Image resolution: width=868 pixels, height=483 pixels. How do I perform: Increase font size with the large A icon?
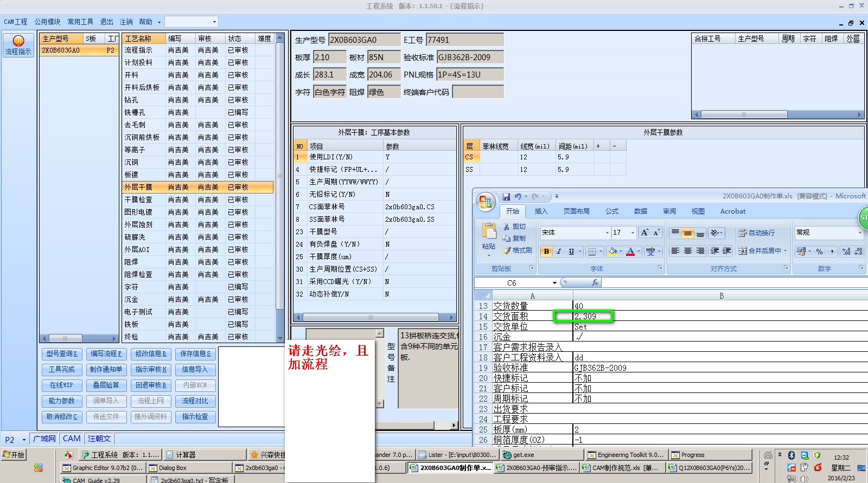click(x=644, y=233)
